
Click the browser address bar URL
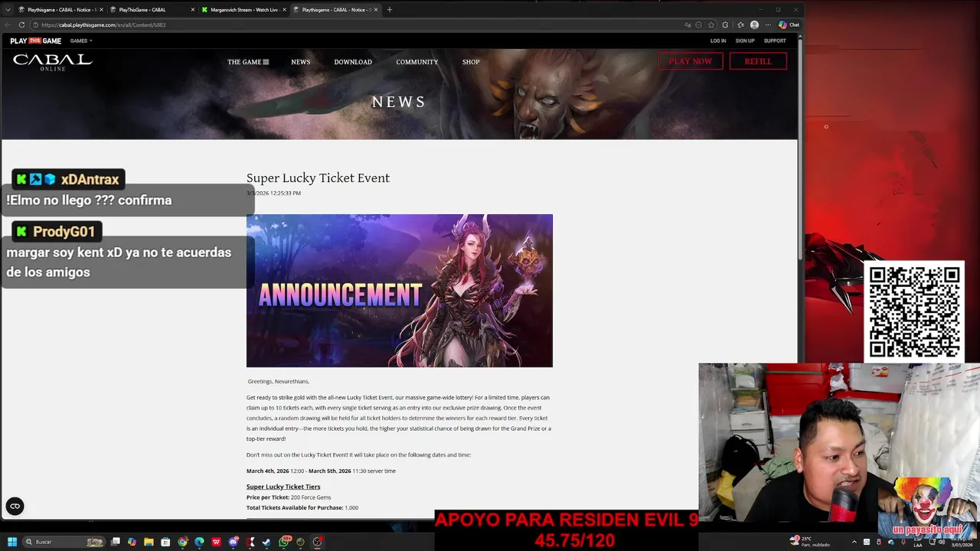(x=103, y=24)
